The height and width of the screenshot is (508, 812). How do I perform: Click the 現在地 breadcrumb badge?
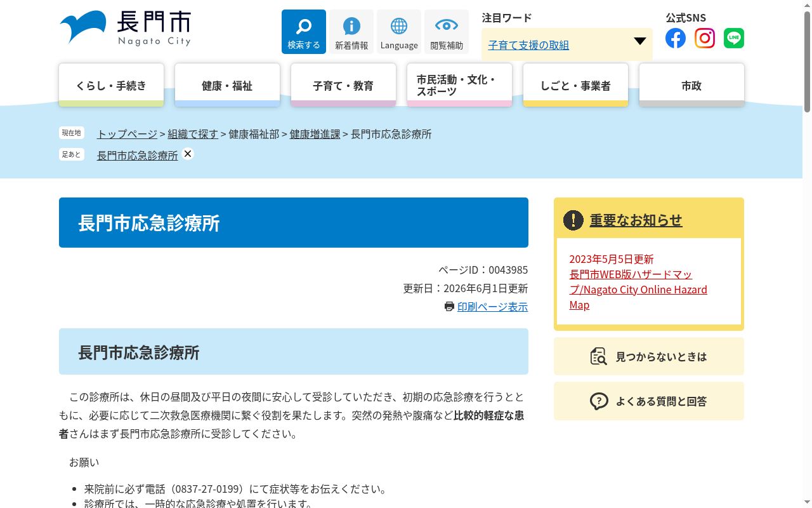72,133
